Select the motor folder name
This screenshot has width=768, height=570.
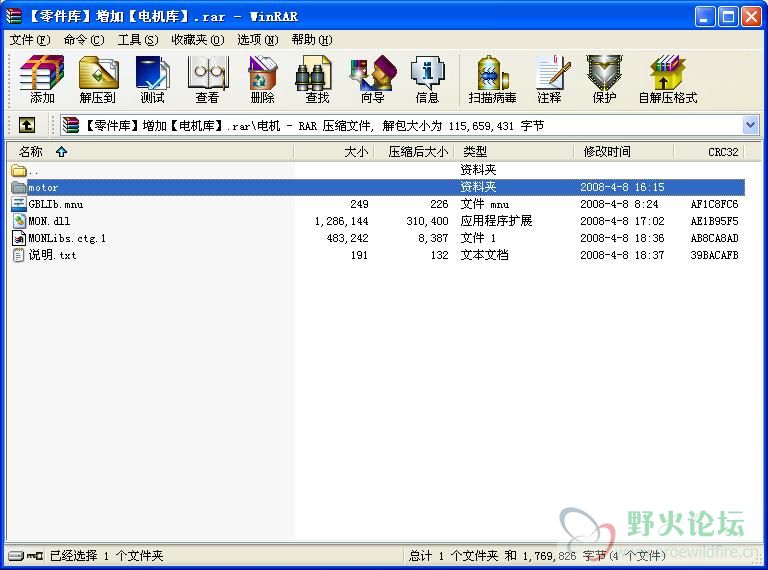43,188
